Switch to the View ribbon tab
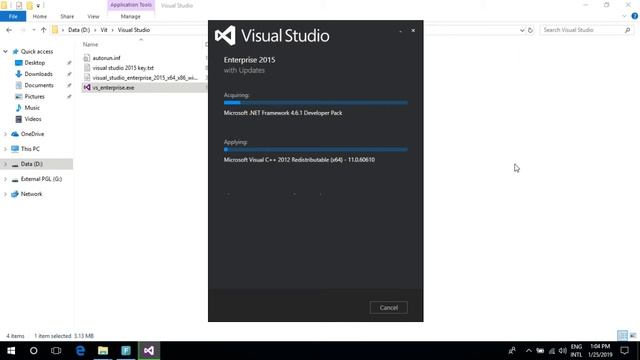 coord(93,16)
